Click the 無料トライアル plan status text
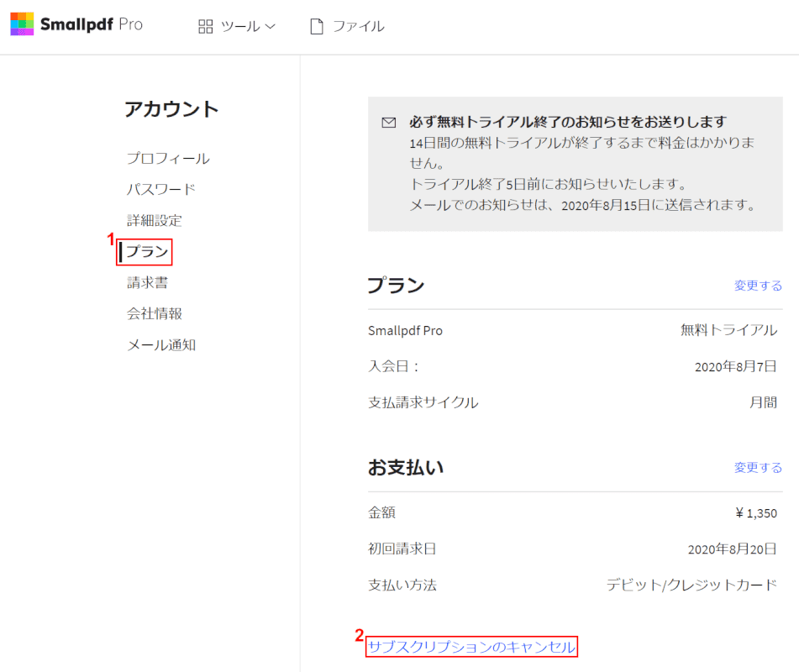 tap(728, 330)
